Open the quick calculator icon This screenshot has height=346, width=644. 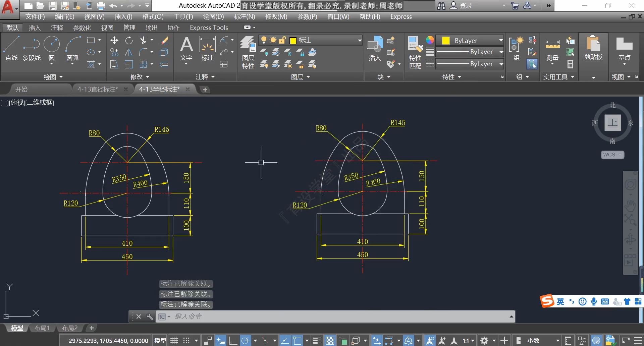(570, 64)
